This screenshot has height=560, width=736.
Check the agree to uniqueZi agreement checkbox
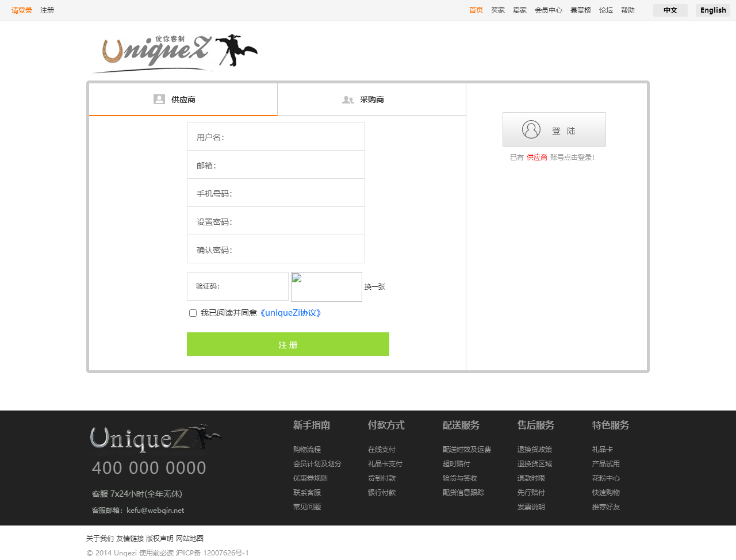193,313
